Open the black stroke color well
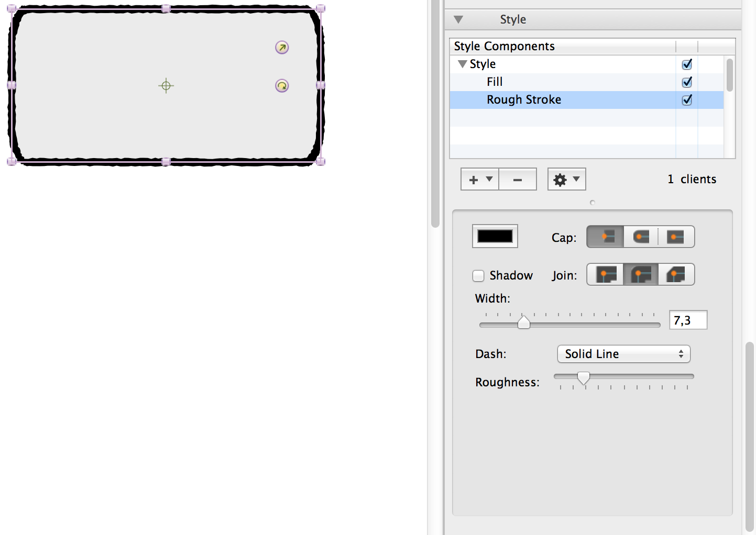The width and height of the screenshot is (756, 535). pos(495,236)
